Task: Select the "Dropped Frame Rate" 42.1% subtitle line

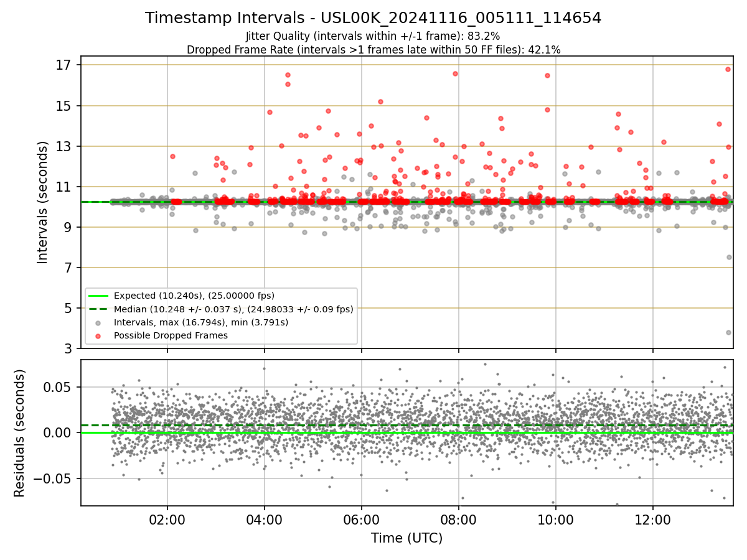Action: (374, 50)
